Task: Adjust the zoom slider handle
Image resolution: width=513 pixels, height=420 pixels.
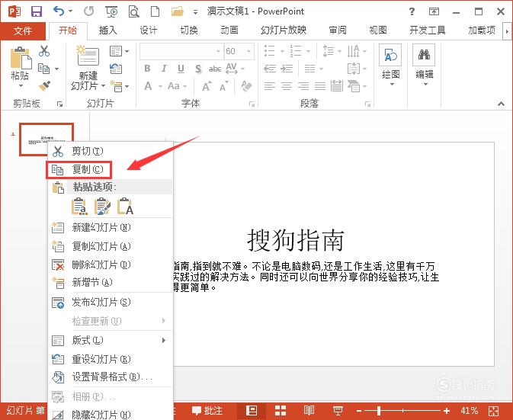Action: (x=379, y=411)
